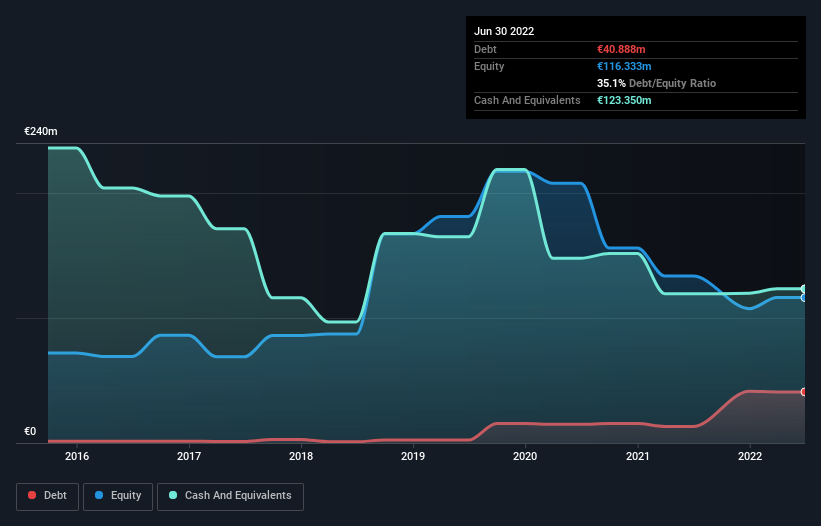Toggle the Equity legend series
The width and height of the screenshot is (821, 526).
tap(118, 496)
